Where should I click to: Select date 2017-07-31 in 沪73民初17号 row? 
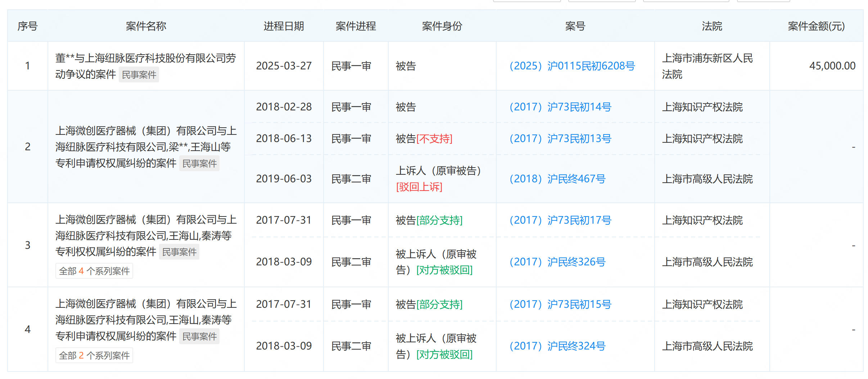coord(284,220)
